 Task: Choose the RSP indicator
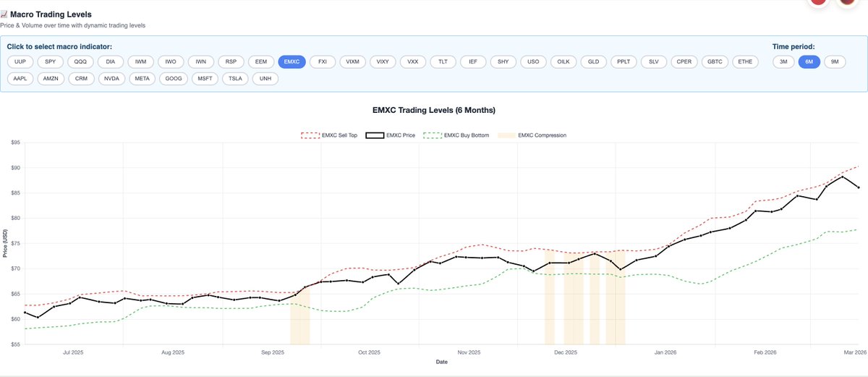231,62
